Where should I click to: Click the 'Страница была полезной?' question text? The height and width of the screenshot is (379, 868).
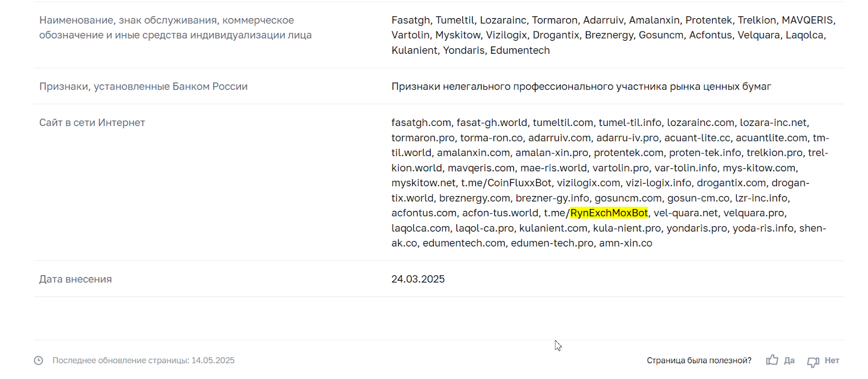tap(699, 361)
